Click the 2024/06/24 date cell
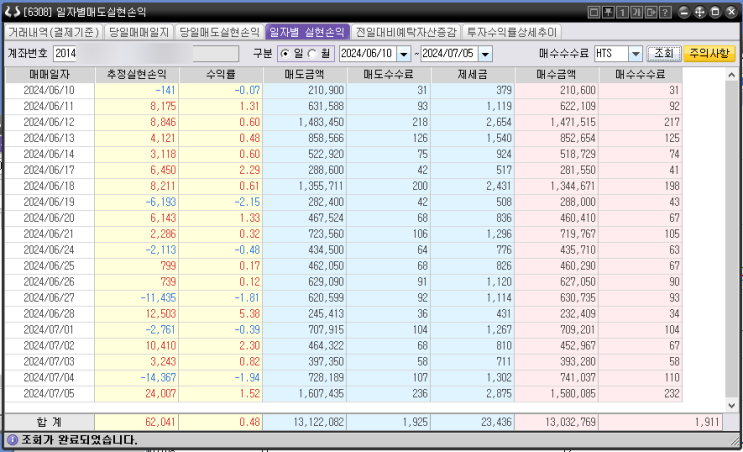Screen dimensions: 743x452 (49, 250)
